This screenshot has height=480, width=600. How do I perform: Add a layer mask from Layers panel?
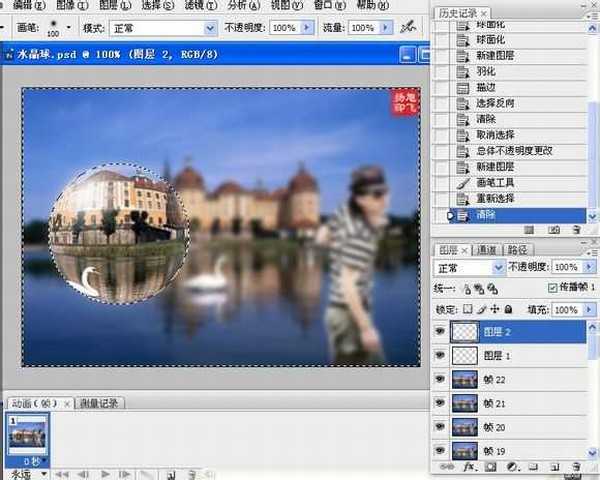coord(491,467)
